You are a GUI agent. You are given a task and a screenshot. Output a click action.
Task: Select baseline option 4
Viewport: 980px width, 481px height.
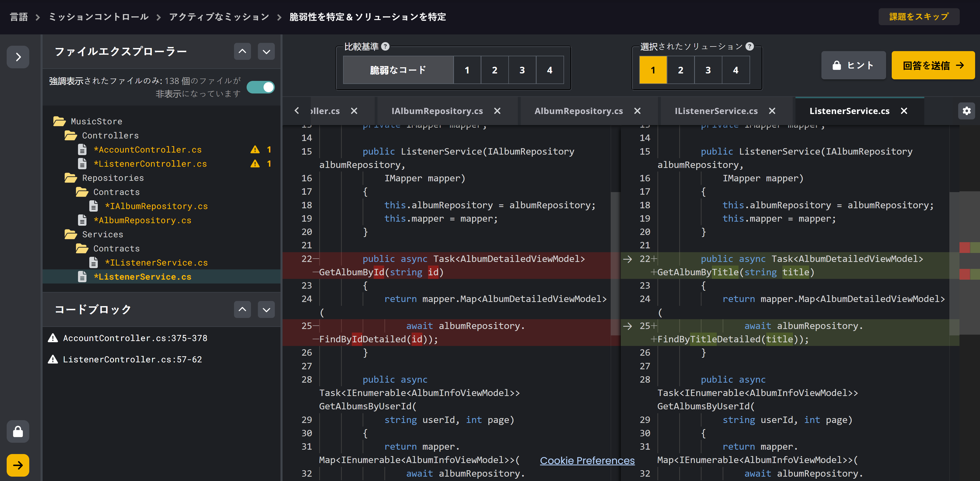tap(550, 70)
